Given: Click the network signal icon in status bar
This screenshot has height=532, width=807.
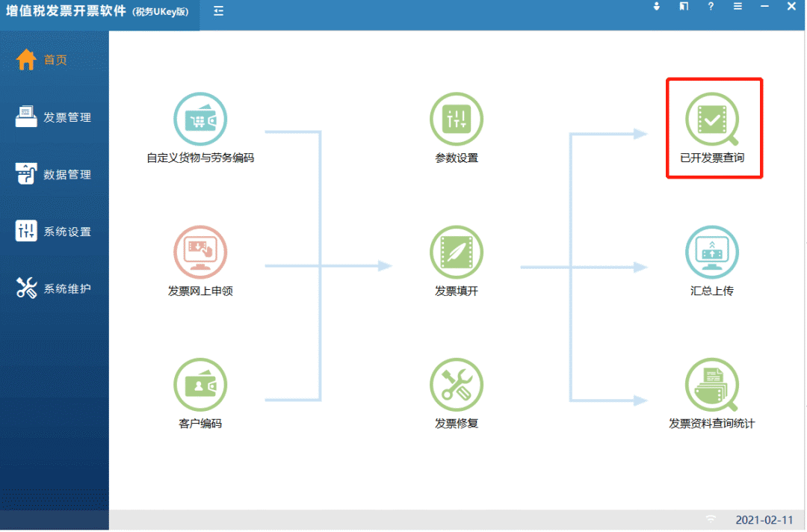Looking at the screenshot, I should 711,519.
